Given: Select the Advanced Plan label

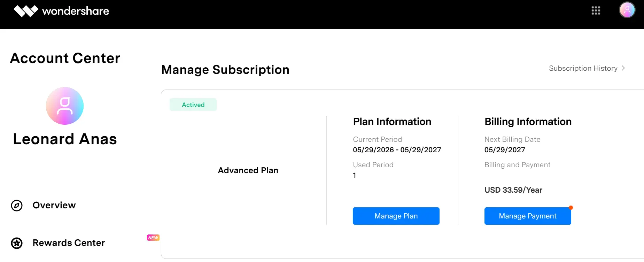Looking at the screenshot, I should point(248,170).
